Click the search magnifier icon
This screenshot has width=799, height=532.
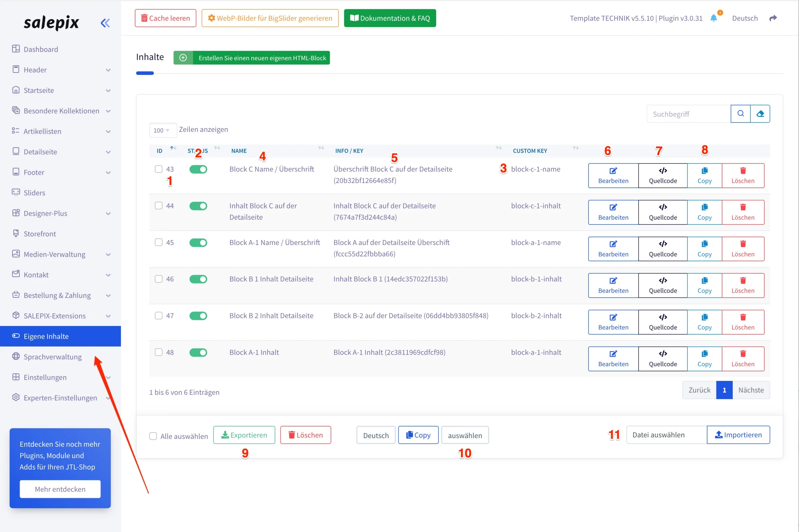click(741, 114)
